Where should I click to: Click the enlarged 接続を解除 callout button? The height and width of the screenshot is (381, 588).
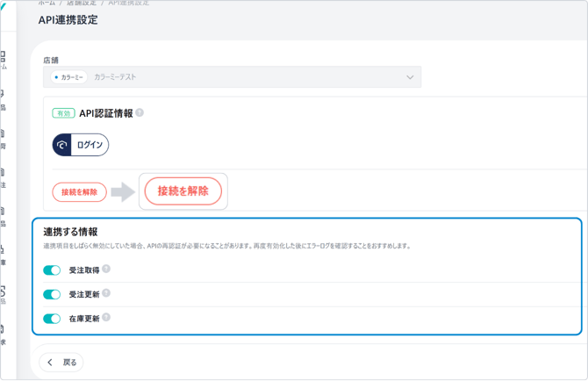pyautogui.click(x=183, y=191)
